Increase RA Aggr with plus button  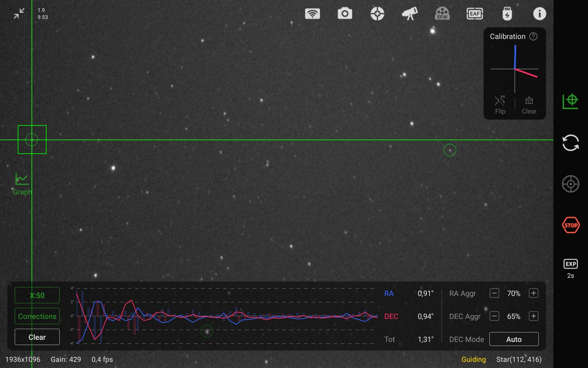[533, 293]
